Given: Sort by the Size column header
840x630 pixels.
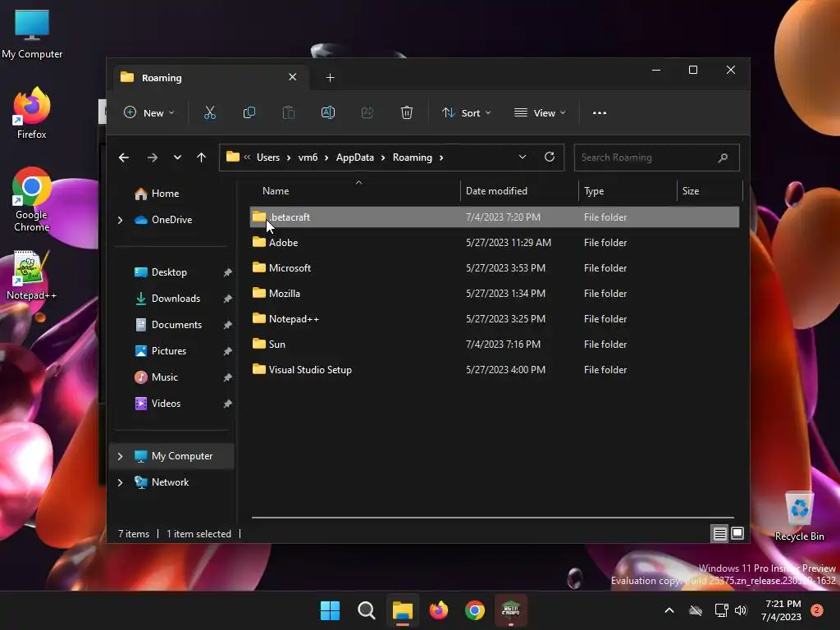Looking at the screenshot, I should pos(710,191).
